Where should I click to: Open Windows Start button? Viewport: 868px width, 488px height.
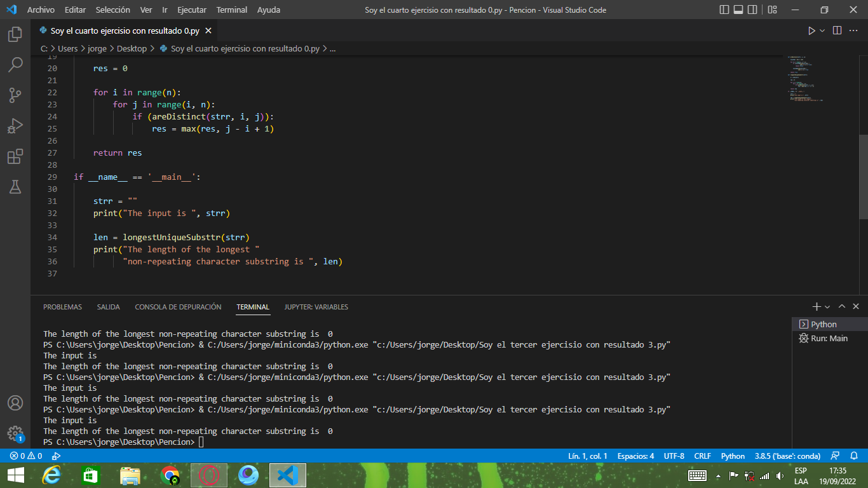click(x=15, y=475)
